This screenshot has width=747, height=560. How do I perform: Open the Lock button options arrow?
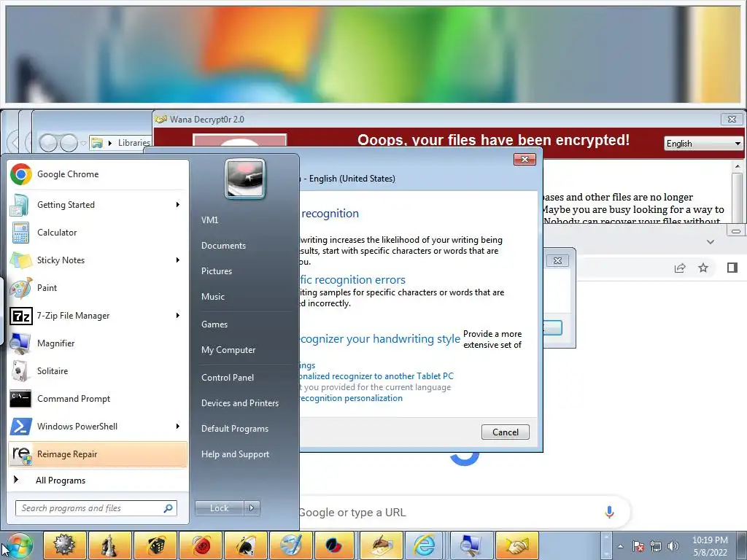pos(252,508)
